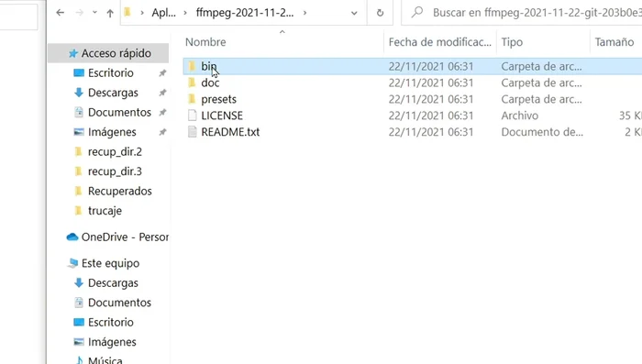Open Recuperados folder in sidebar
This screenshot has width=642, height=364.
click(119, 191)
